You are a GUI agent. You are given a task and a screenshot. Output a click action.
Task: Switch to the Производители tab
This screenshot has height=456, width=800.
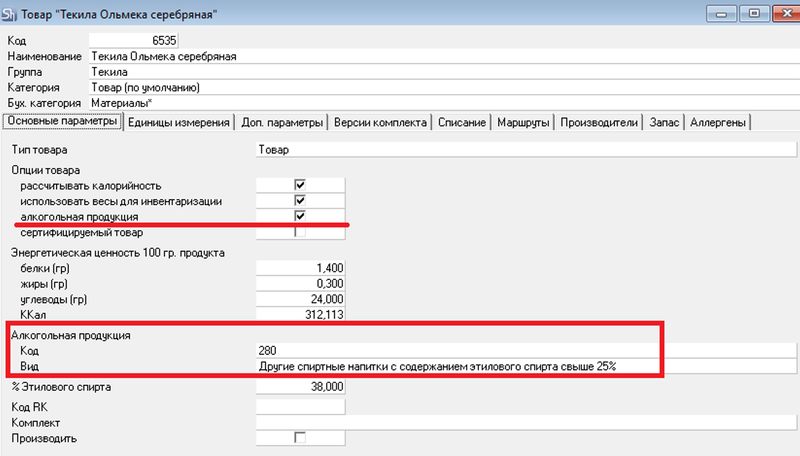[599, 122]
